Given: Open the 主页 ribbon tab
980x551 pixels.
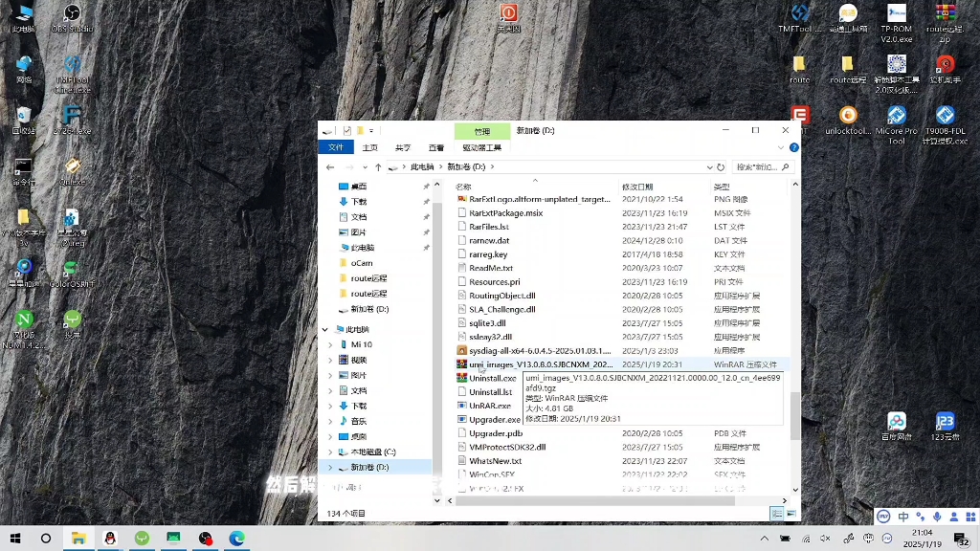Looking at the screenshot, I should click(370, 147).
